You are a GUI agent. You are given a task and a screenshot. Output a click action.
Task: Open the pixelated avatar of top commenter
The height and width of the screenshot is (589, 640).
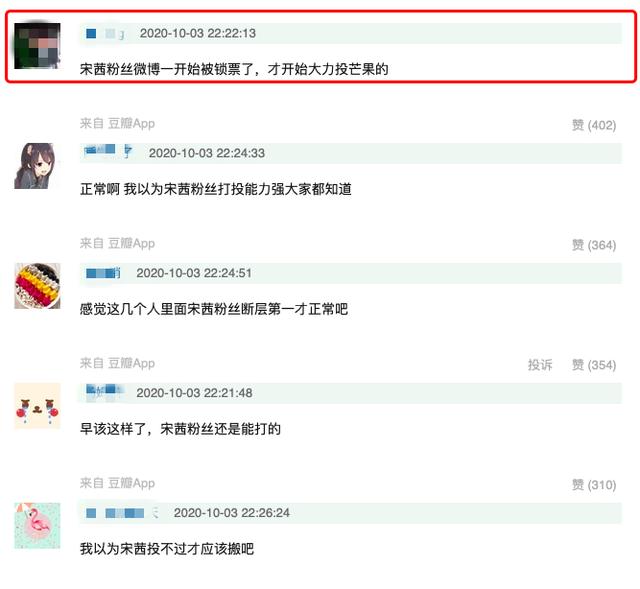click(x=37, y=46)
